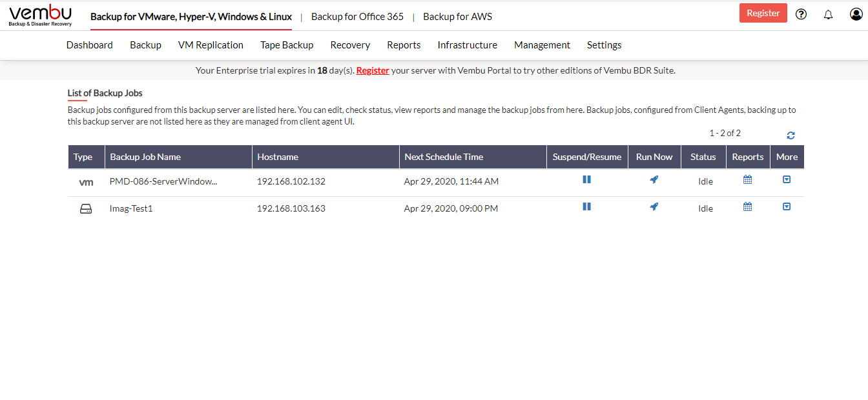Suspend the PMD-086-ServerWindow backup job
This screenshot has height=400, width=868.
tap(586, 180)
